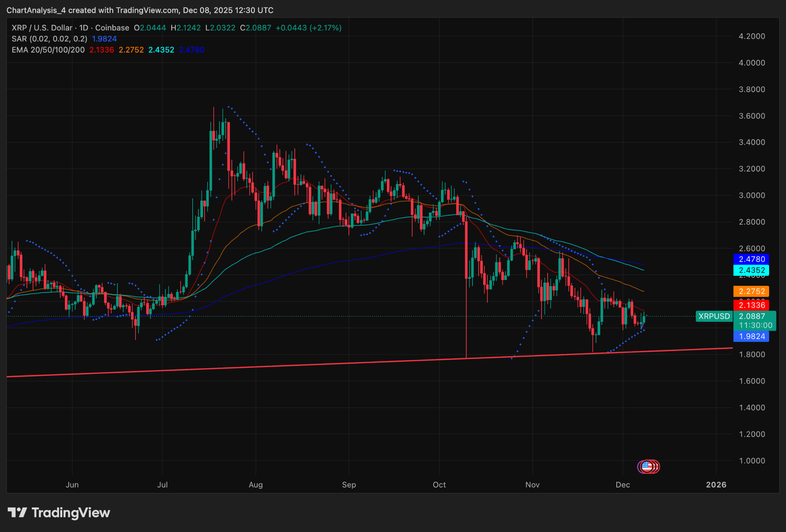Click the blue 1.9824 SAR value label
The height and width of the screenshot is (532, 786).
752,336
